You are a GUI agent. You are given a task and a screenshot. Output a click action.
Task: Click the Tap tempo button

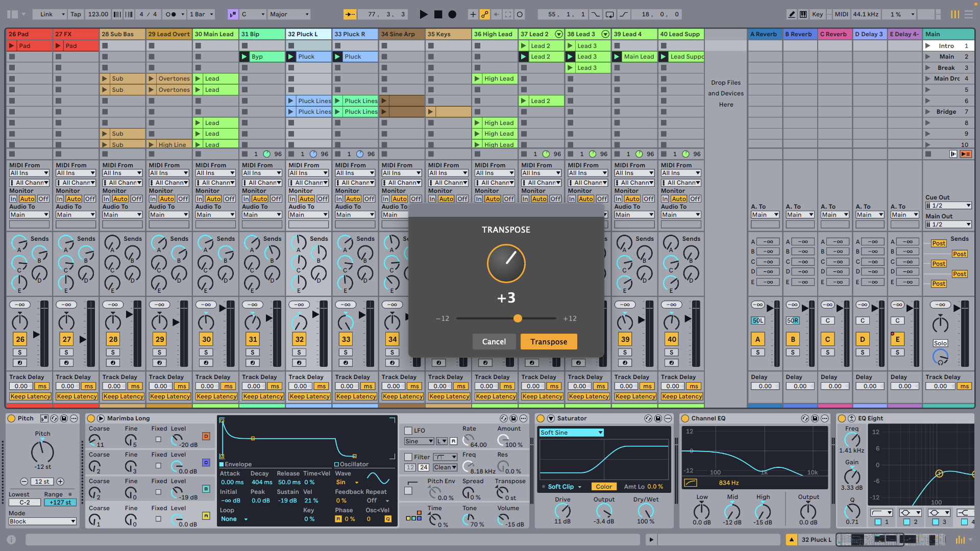(x=76, y=14)
